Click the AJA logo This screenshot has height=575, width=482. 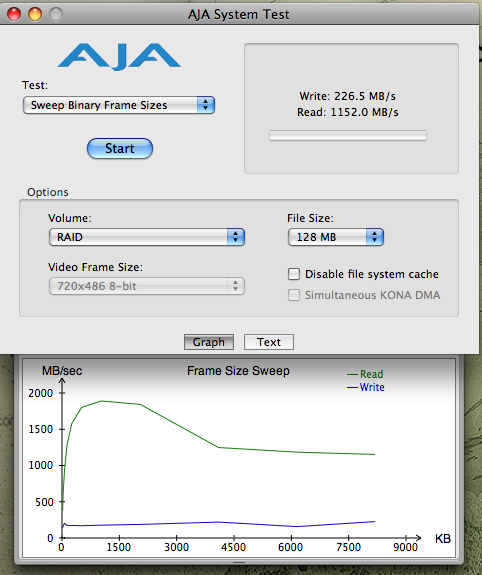(x=119, y=56)
